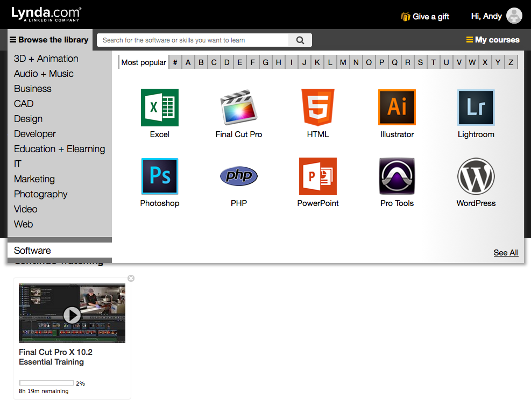531x420 pixels.
Task: Open the Developer category
Action: tap(35, 134)
